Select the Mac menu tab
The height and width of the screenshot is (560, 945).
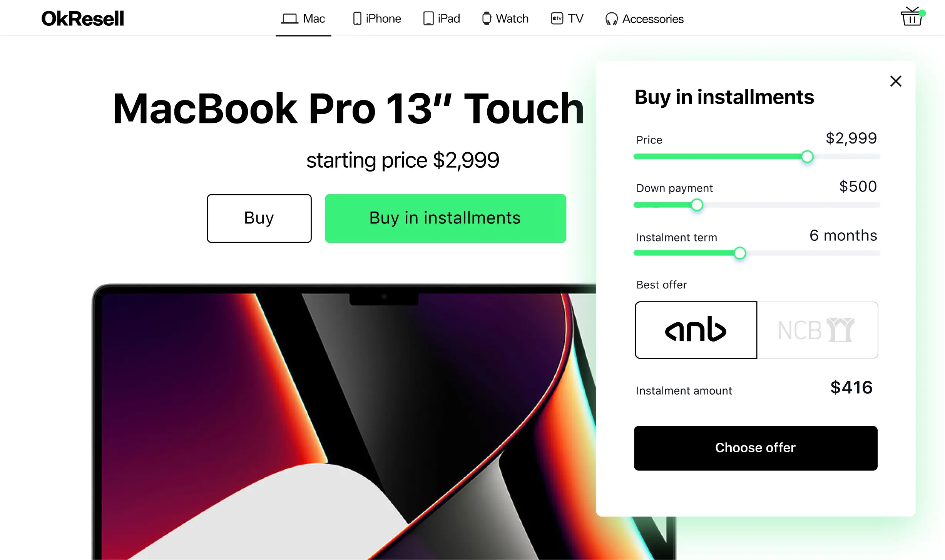[303, 18]
